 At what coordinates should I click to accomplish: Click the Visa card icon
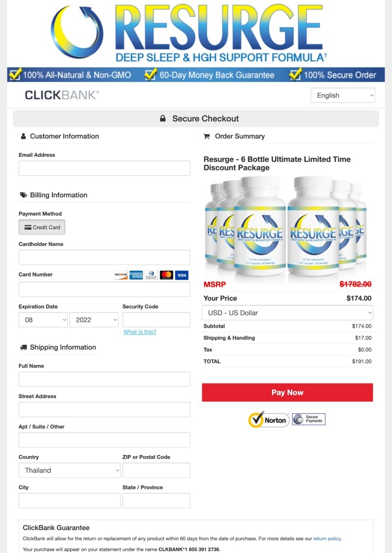[x=181, y=275]
